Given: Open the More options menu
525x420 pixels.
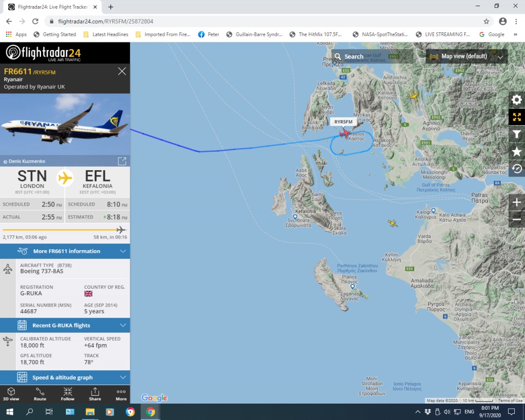Looking at the screenshot, I should (x=121, y=394).
